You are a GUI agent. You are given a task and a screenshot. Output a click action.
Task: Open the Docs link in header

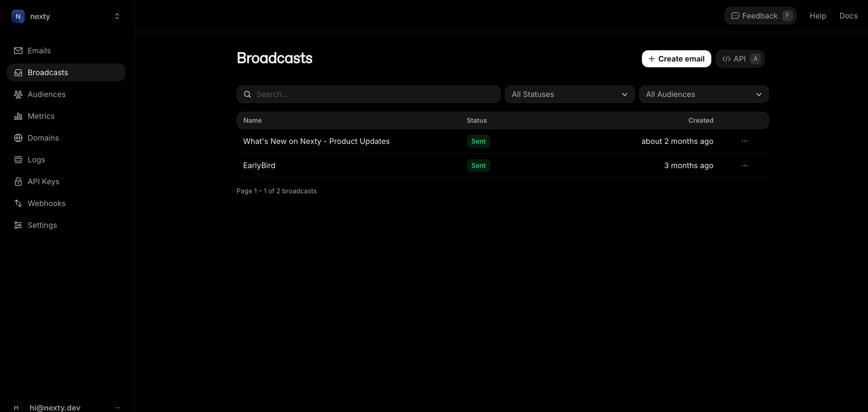click(848, 16)
